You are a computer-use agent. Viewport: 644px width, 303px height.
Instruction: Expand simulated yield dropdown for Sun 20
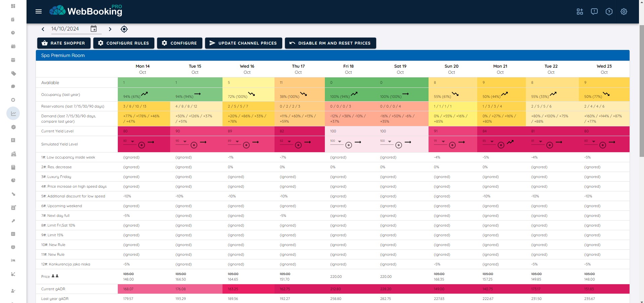coord(443,142)
